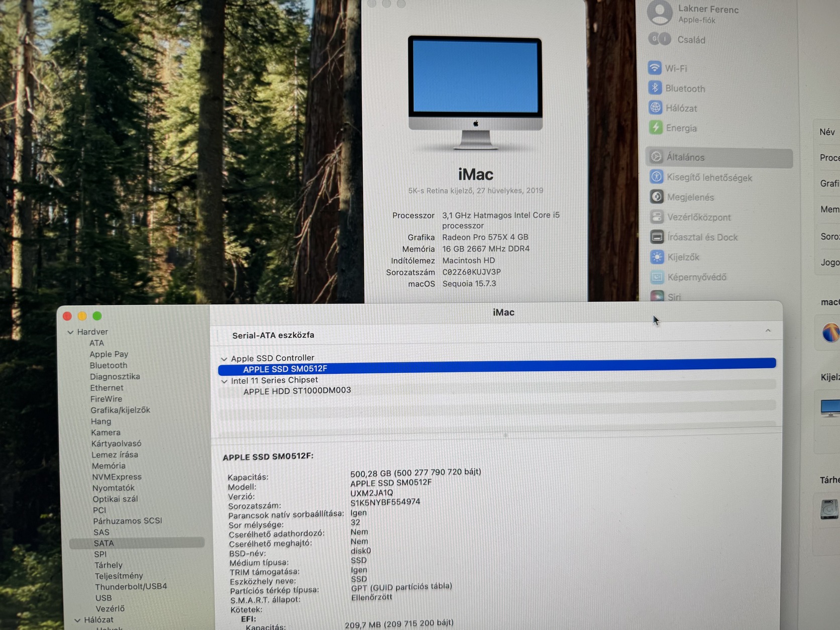Select USB in the Hardver list
This screenshot has height=630, width=840.
pos(103,598)
